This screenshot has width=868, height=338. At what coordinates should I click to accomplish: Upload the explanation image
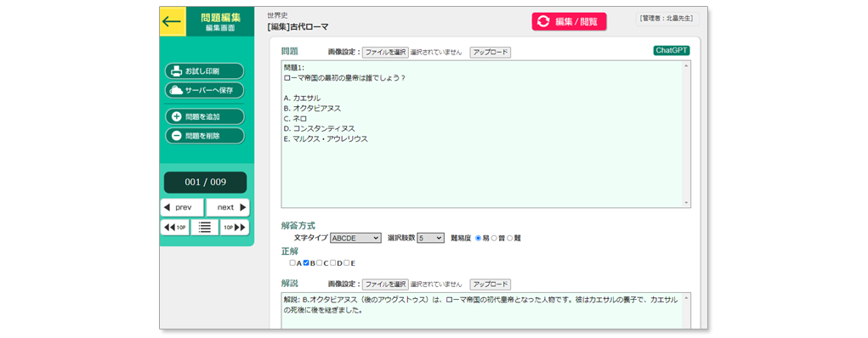pyautogui.click(x=491, y=284)
